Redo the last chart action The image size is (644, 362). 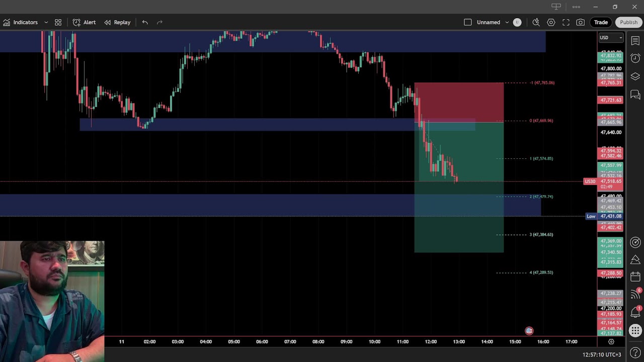tap(159, 22)
